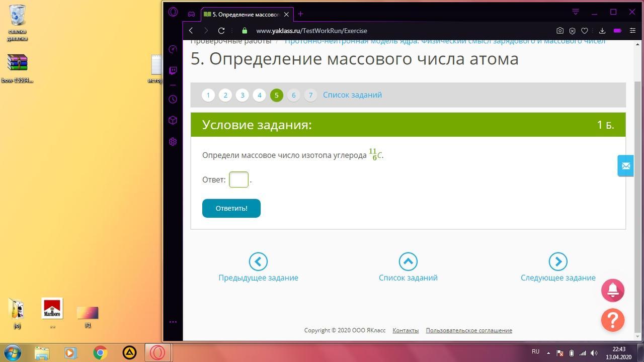
Task: Go to exercise number 7
Action: coord(311,95)
